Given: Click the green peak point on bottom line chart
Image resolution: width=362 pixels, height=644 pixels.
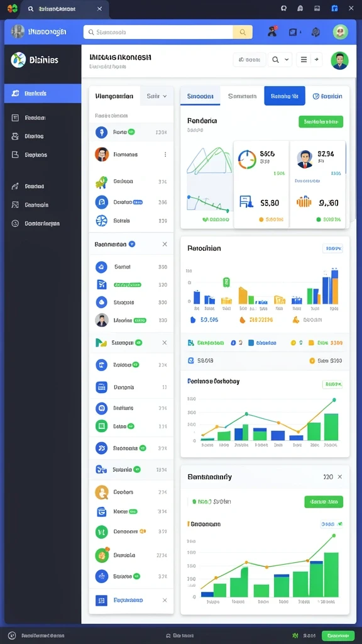Looking at the screenshot, I should click(x=334, y=536).
